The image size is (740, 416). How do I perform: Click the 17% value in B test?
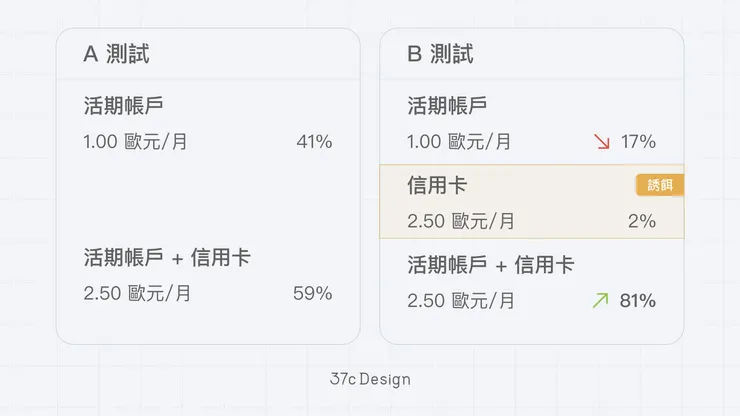[638, 142]
